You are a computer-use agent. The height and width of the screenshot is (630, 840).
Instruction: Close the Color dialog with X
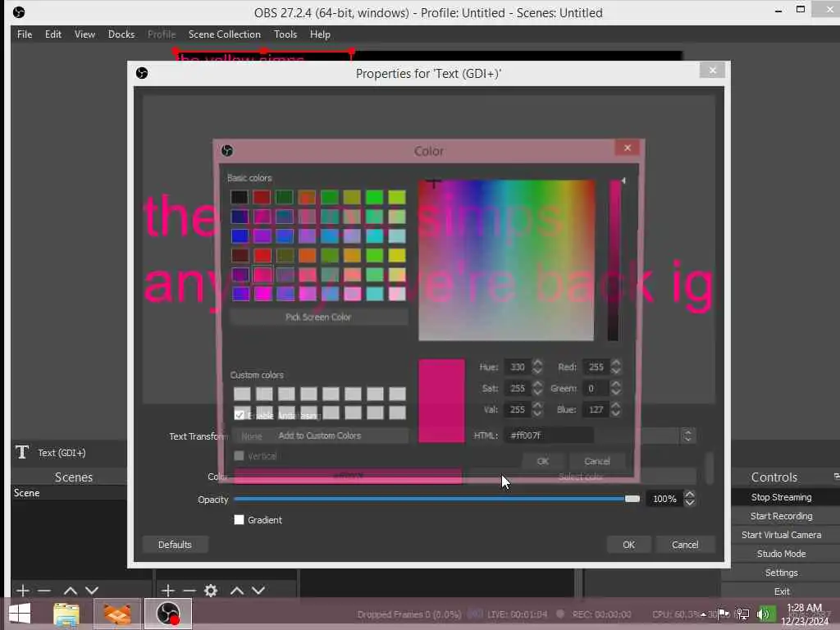click(x=628, y=148)
